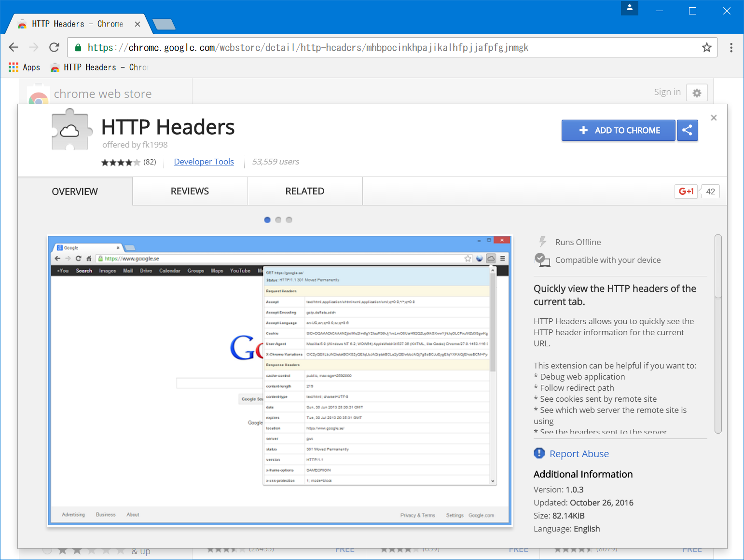Viewport: 744px width, 560px height.
Task: Switch to the REVIEWS tab
Action: (x=190, y=191)
